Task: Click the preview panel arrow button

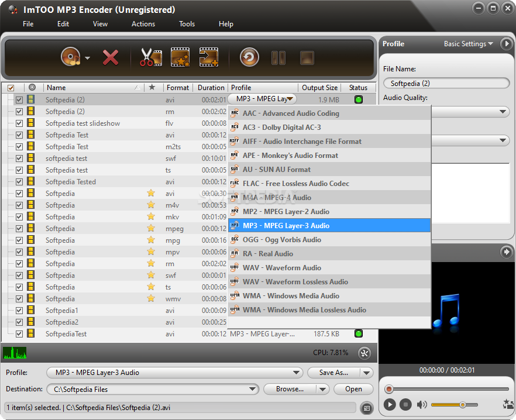Action: [x=506, y=252]
